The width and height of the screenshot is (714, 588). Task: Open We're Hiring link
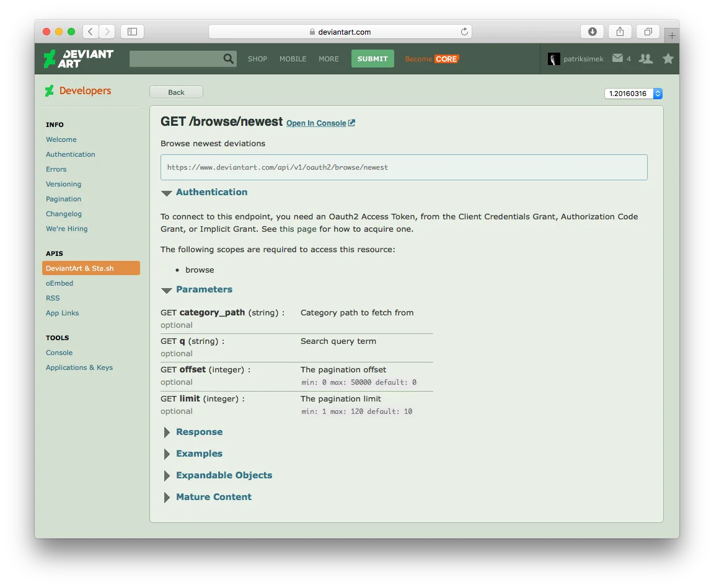pos(66,229)
